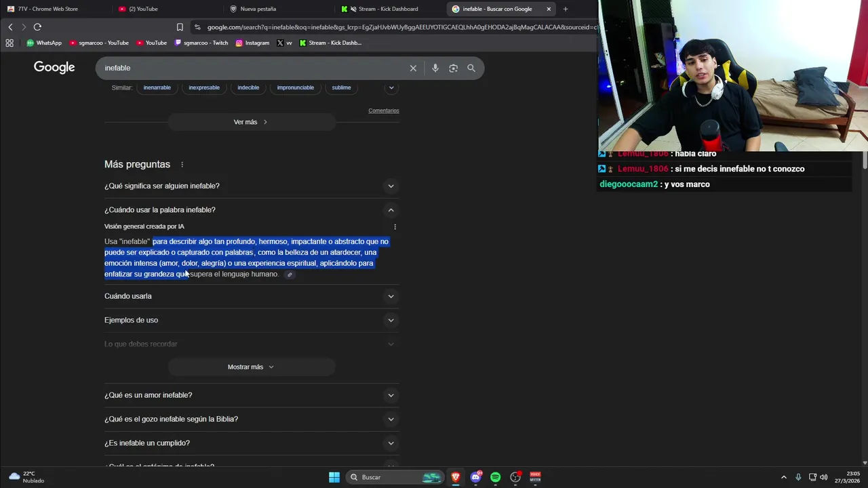The height and width of the screenshot is (488, 868).
Task: Focus the Windows taskbar Buscar box
Action: (x=395, y=477)
